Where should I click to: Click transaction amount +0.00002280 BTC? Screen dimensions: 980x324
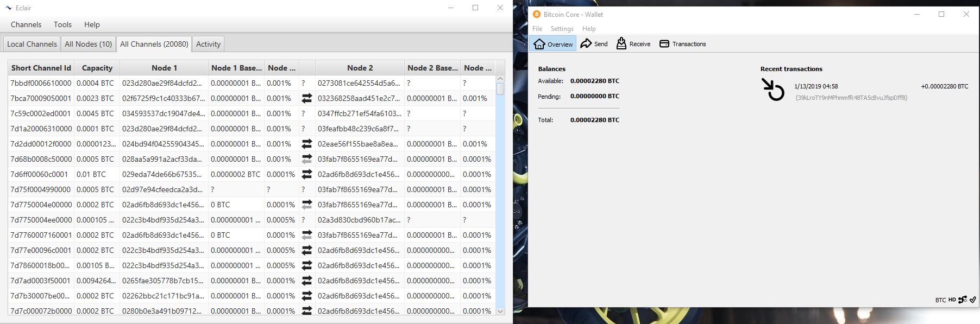point(944,86)
